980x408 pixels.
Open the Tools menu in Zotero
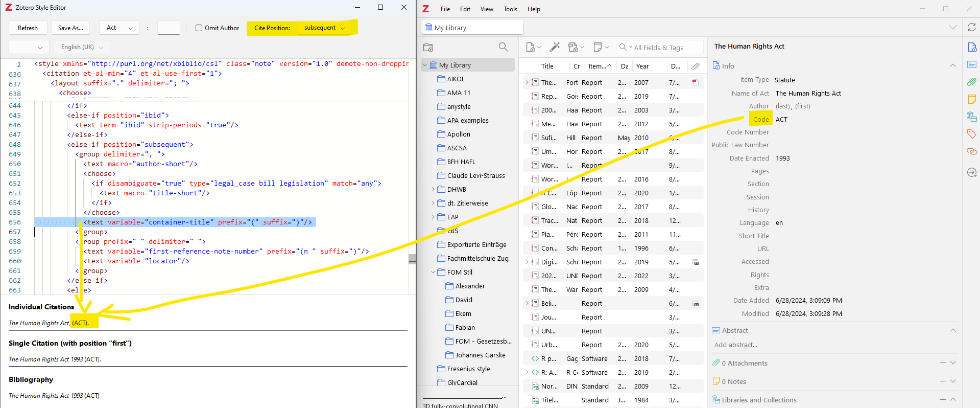[x=510, y=9]
